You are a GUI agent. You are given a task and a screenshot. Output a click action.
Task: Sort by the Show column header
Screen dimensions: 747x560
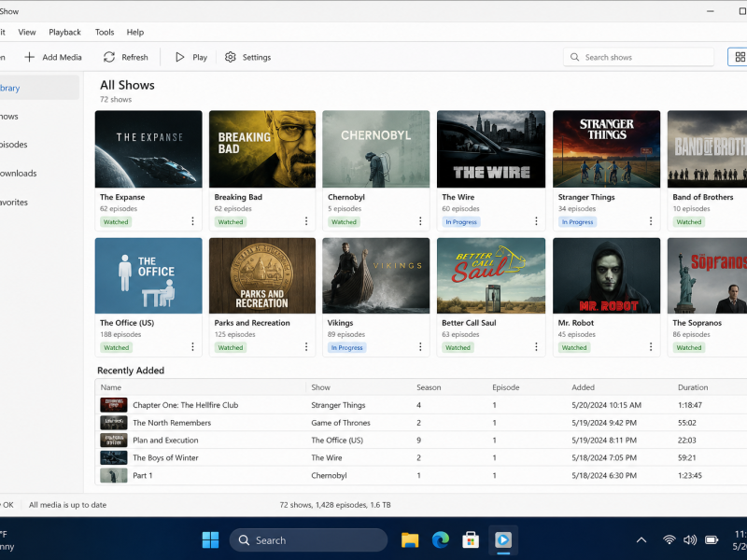320,387
